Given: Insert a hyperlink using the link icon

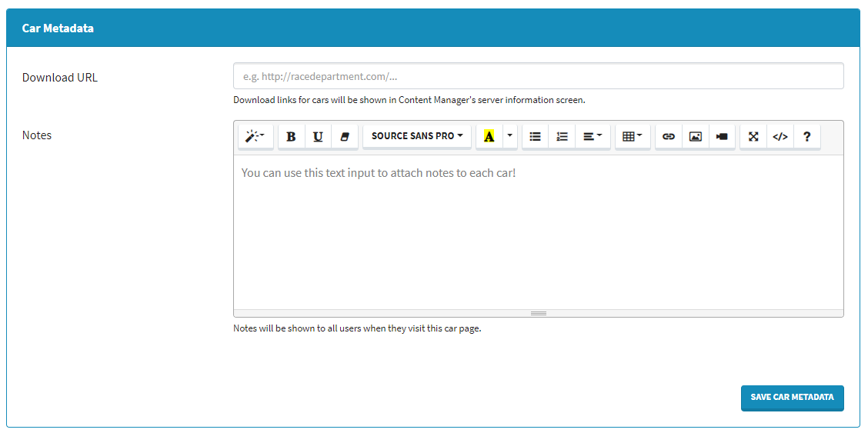Looking at the screenshot, I should 669,136.
